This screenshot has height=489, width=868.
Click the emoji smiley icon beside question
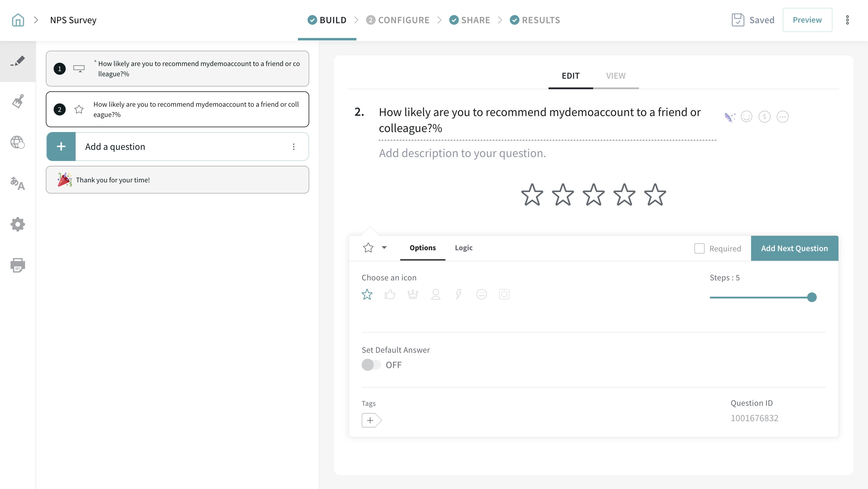746,117
